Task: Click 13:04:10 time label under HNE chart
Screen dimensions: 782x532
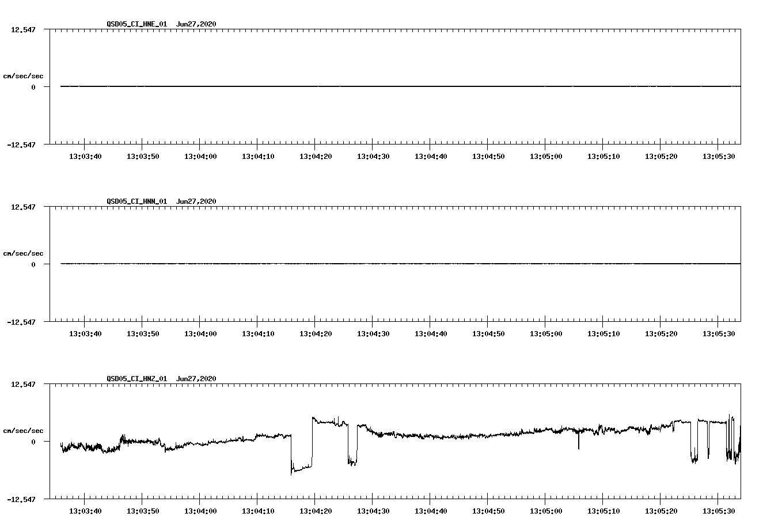Action: click(x=258, y=156)
